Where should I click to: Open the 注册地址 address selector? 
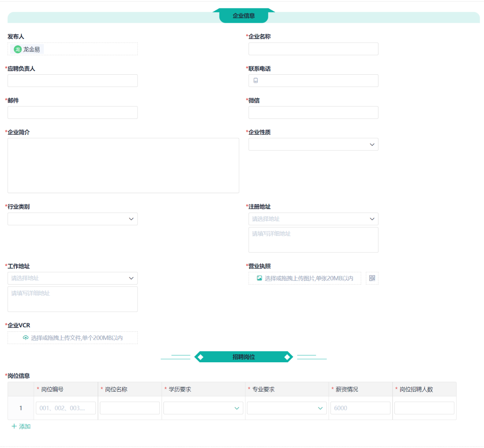coord(313,219)
